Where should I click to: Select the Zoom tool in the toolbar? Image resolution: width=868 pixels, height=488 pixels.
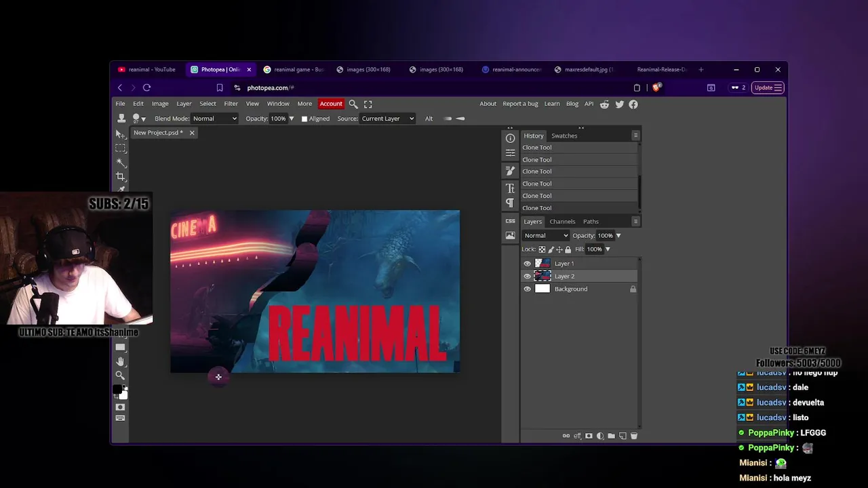pyautogui.click(x=120, y=375)
